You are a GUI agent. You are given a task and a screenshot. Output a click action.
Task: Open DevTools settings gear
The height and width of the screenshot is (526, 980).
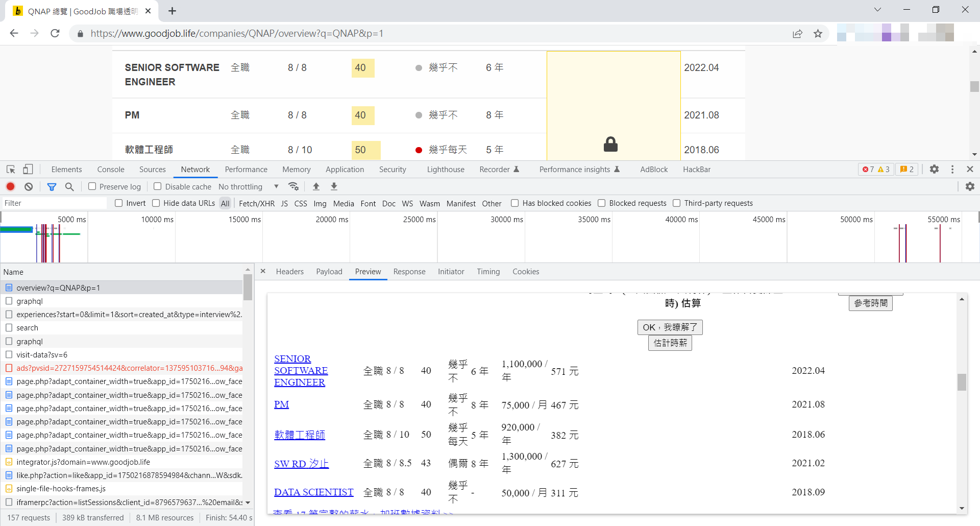934,169
